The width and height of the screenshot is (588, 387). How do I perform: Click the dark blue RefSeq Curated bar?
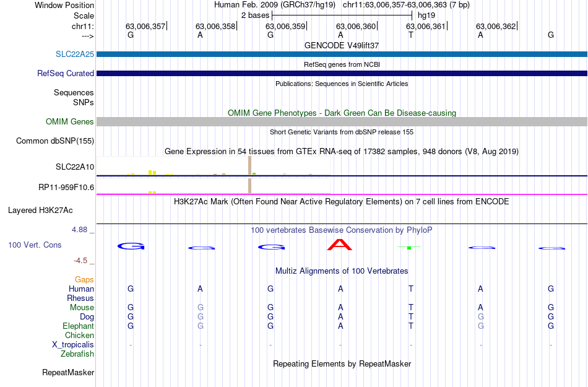tap(342, 73)
